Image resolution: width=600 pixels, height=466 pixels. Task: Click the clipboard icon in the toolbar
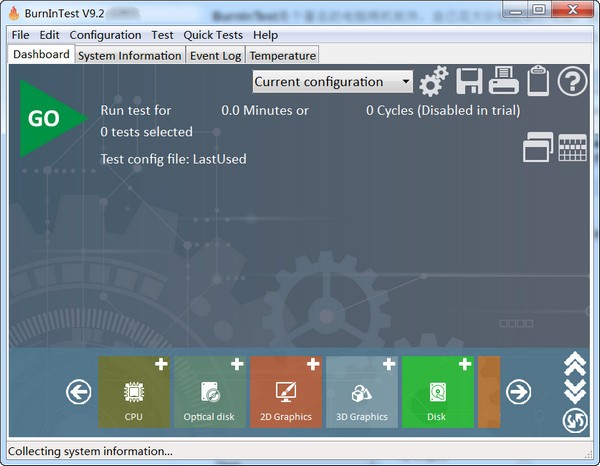[537, 82]
